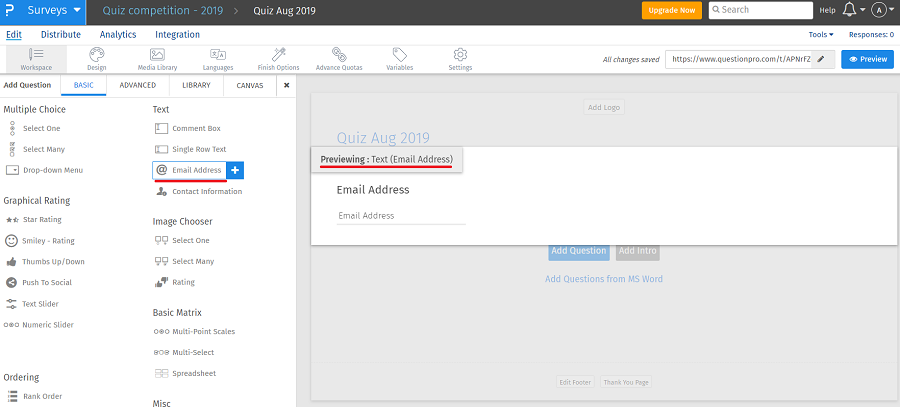Choose Select Many under Image Chooser
The image size is (900, 407).
pos(185,261)
